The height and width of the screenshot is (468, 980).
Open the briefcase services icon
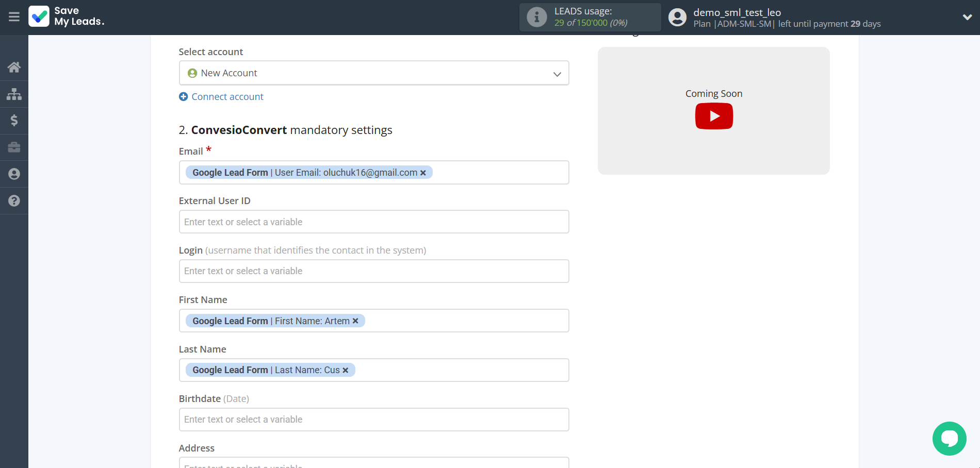14,147
